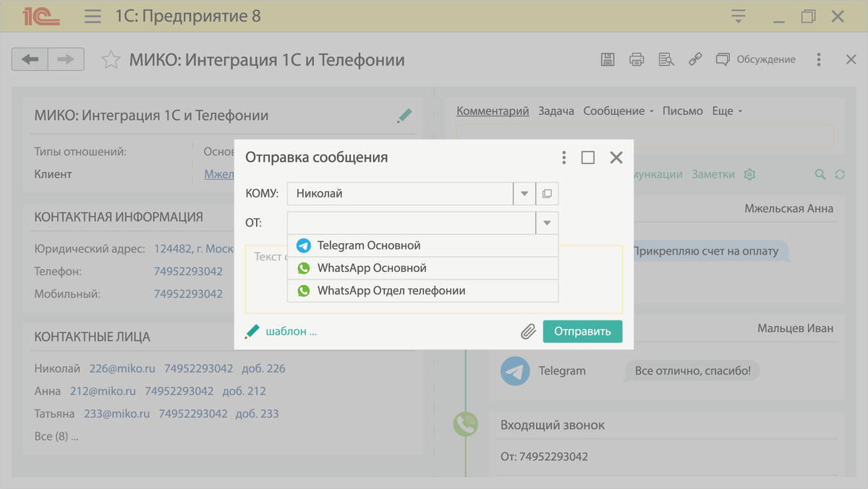Screen dimensions: 868x489
Task: Click the Клиент relationship type value
Action: 54,174
